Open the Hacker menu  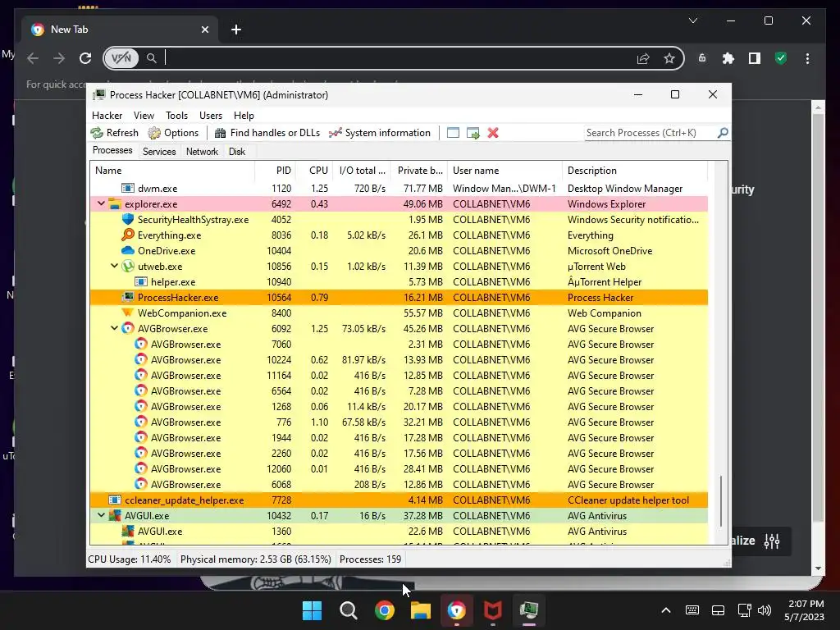(x=107, y=116)
